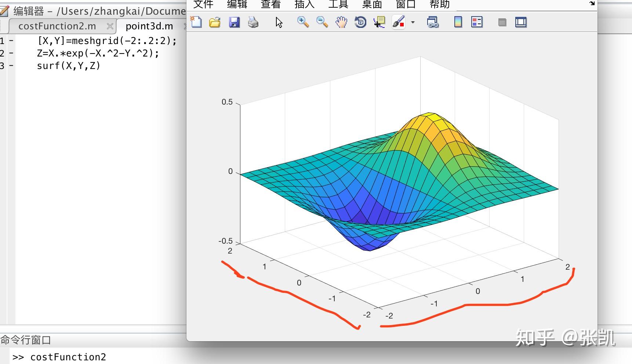Create a new figure with the New icon
The height and width of the screenshot is (364, 632).
coord(197,22)
